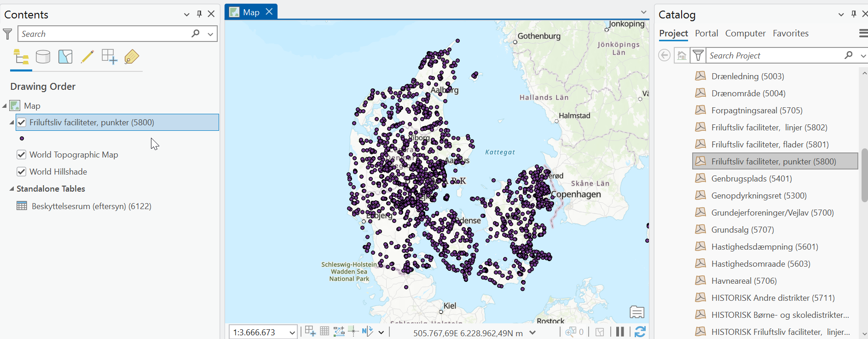Toggle World Topographic Map visibility
868x339 pixels.
coord(22,155)
